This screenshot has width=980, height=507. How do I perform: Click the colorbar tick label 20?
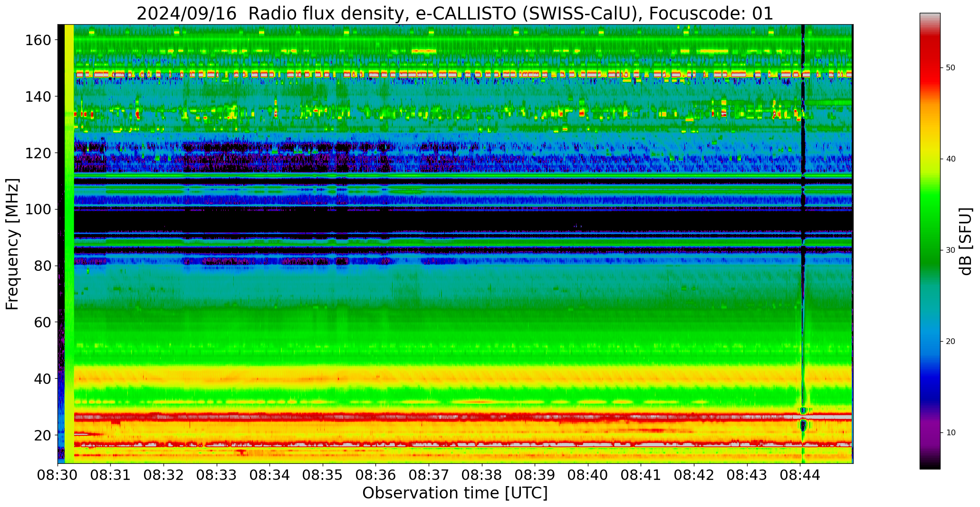coord(951,342)
